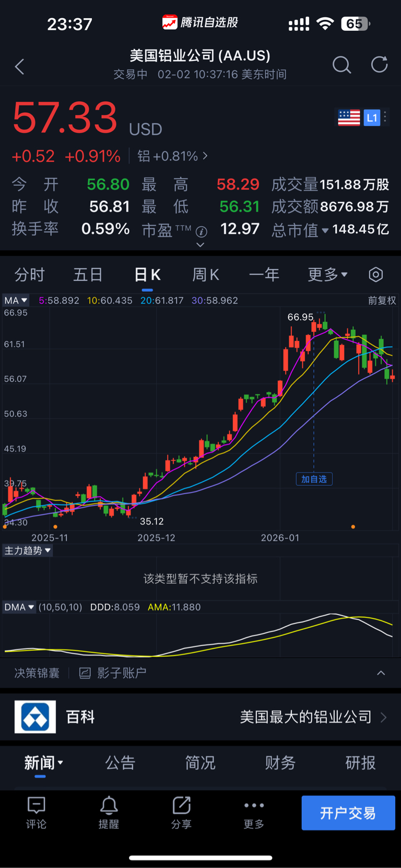Tap the 提醒 bell icon

109,806
